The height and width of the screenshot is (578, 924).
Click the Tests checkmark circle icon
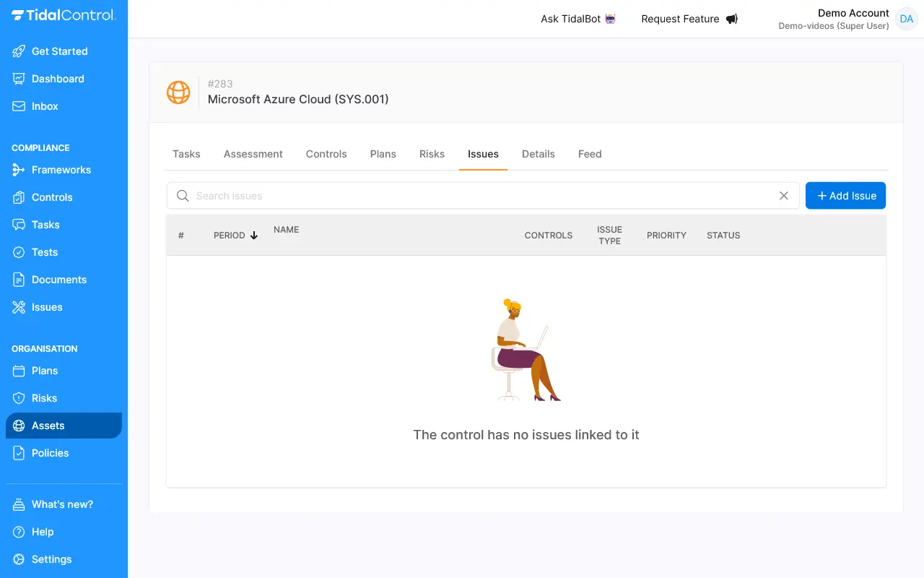click(19, 252)
